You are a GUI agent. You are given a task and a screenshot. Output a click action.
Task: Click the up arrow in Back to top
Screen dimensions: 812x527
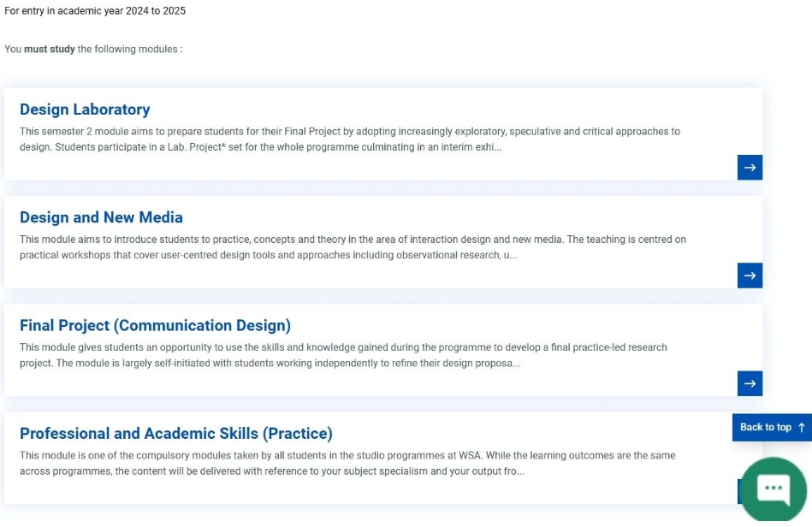[802, 427]
